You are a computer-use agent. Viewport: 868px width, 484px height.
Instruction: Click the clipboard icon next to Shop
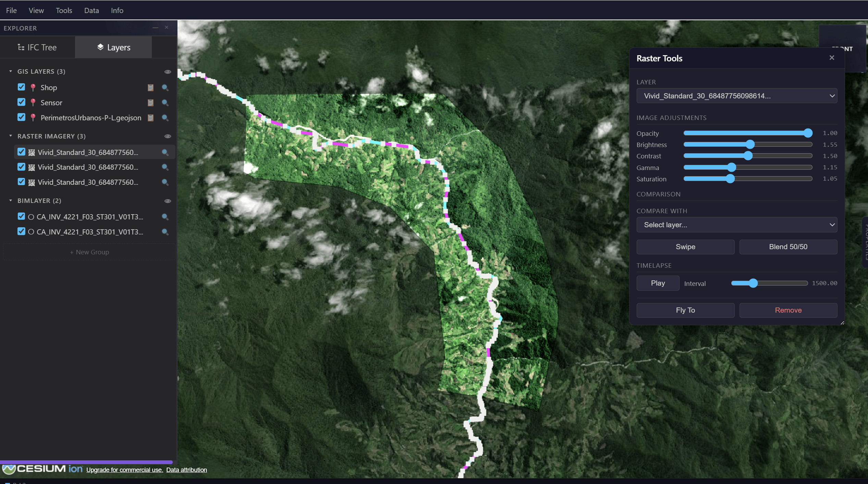150,88
